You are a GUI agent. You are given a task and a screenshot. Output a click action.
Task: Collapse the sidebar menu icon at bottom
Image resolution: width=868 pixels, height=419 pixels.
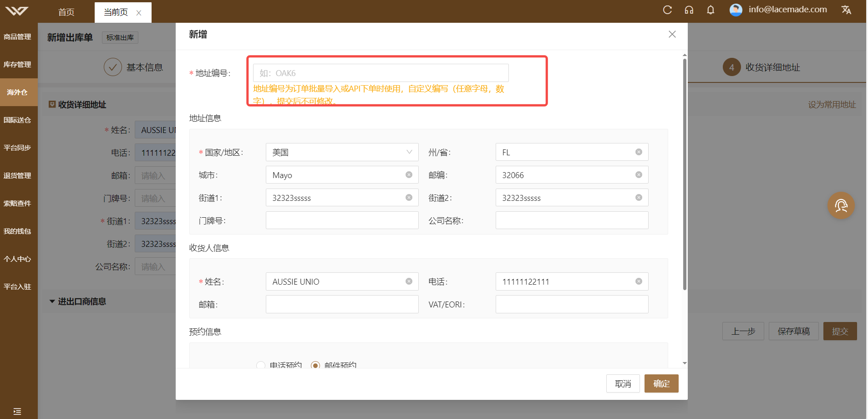[17, 412]
